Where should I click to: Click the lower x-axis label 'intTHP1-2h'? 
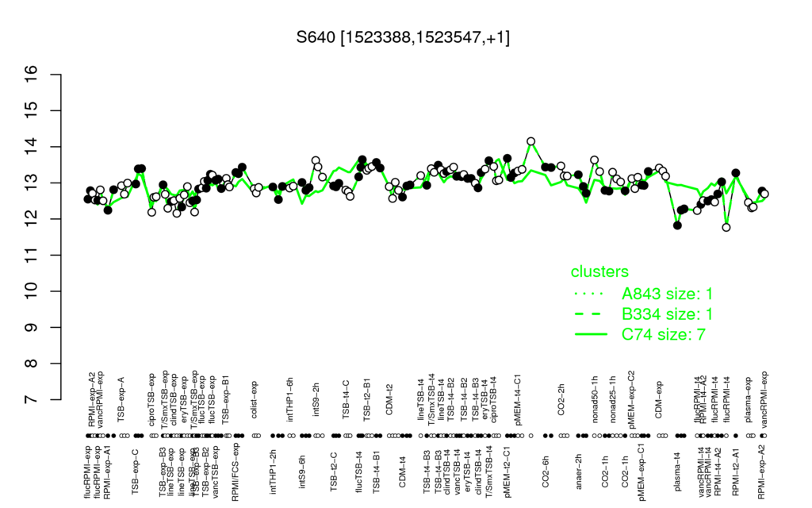[x=274, y=470]
